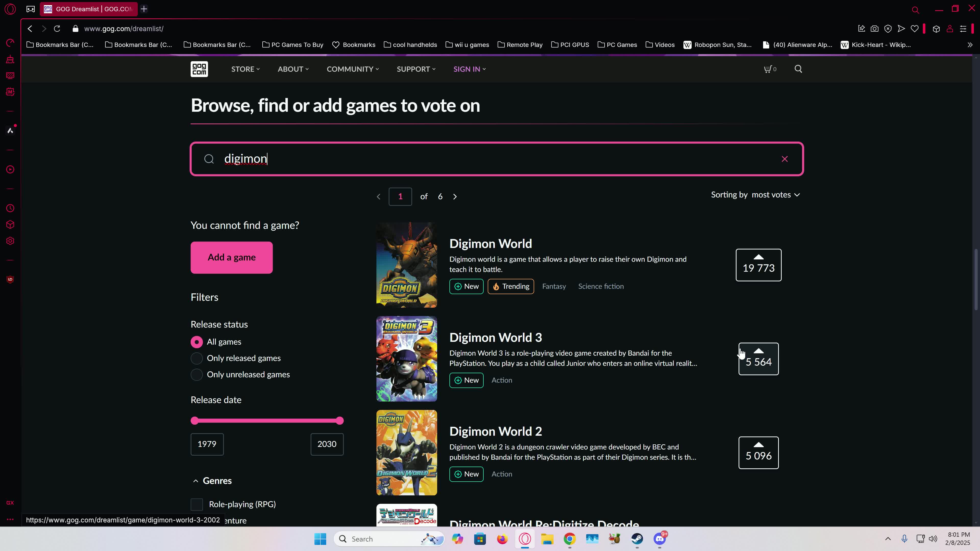Click the snapshot camera toolbar icon
This screenshot has height=551, width=980.
(875, 29)
